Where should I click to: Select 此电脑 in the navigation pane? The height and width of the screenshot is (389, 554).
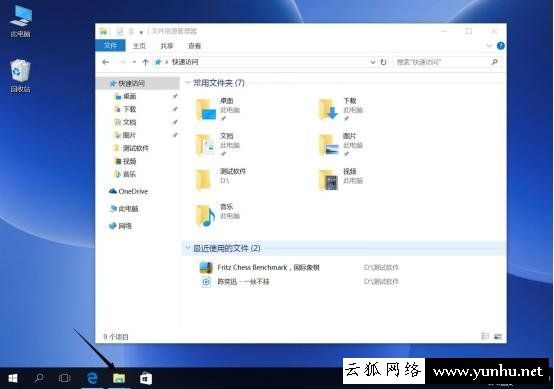pos(128,209)
